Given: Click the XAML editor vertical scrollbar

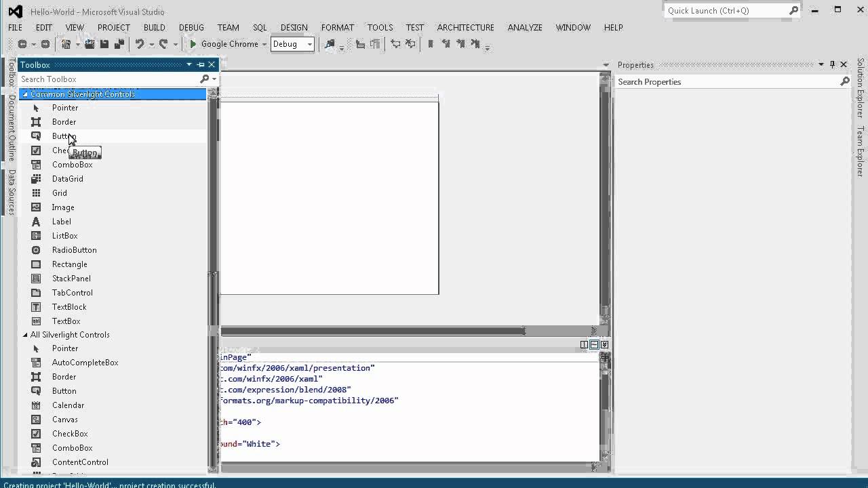Looking at the screenshot, I should (x=604, y=407).
